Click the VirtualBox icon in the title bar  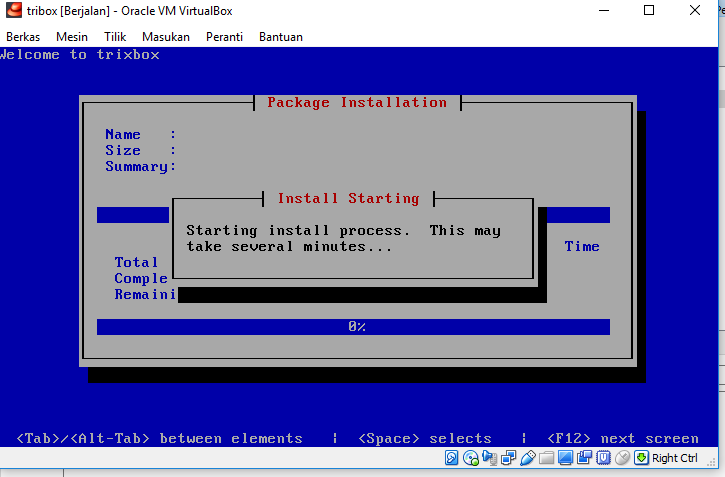click(14, 10)
